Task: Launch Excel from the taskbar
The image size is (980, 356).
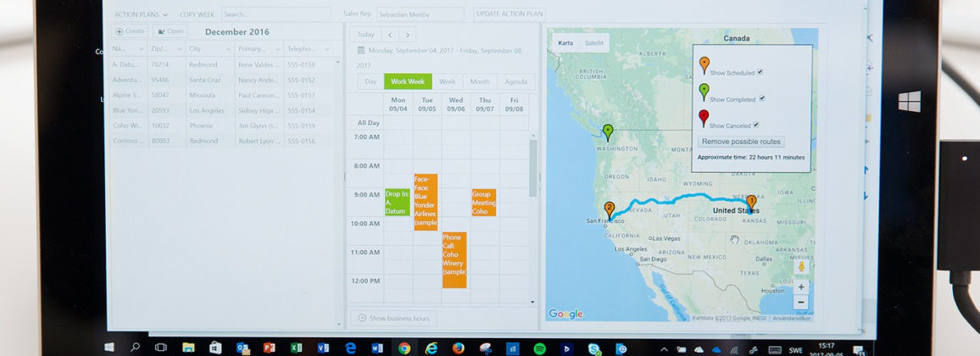Action: (296, 348)
